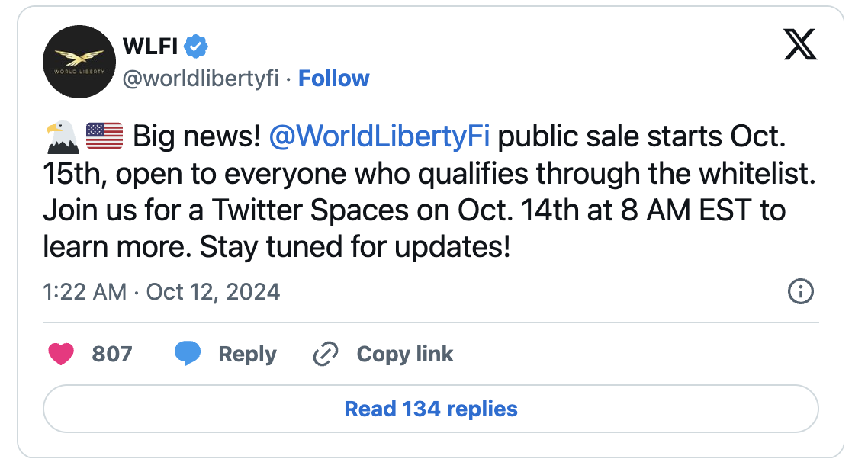The width and height of the screenshot is (868, 459).
Task: Click the chain link icon
Action: tap(326, 354)
